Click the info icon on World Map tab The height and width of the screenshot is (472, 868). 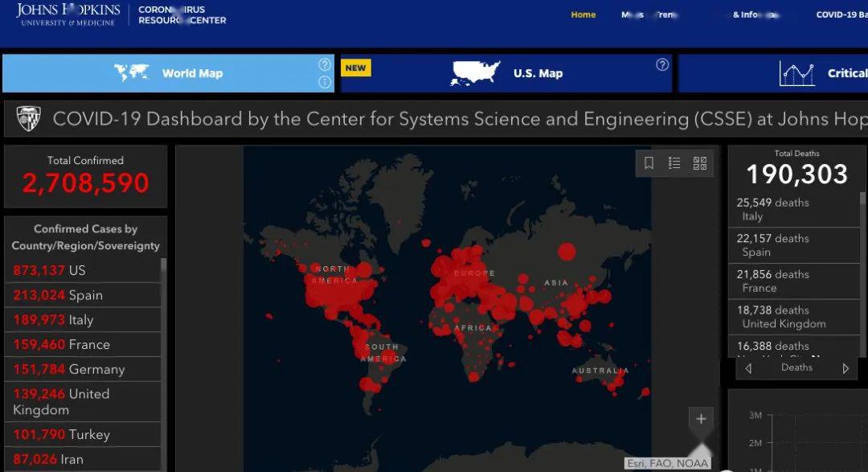[325, 82]
